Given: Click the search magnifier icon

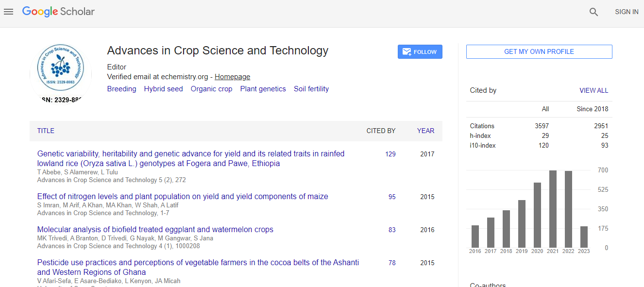Looking at the screenshot, I should click(x=593, y=12).
